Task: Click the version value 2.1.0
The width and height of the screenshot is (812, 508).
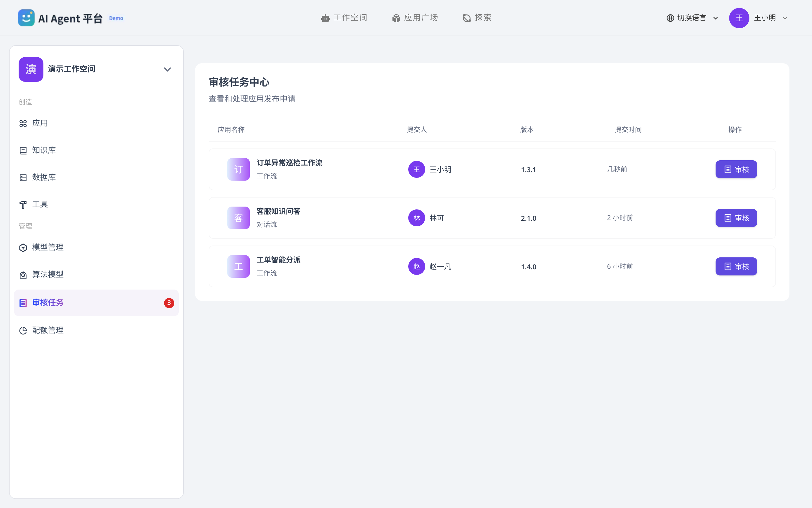Action: click(x=528, y=218)
